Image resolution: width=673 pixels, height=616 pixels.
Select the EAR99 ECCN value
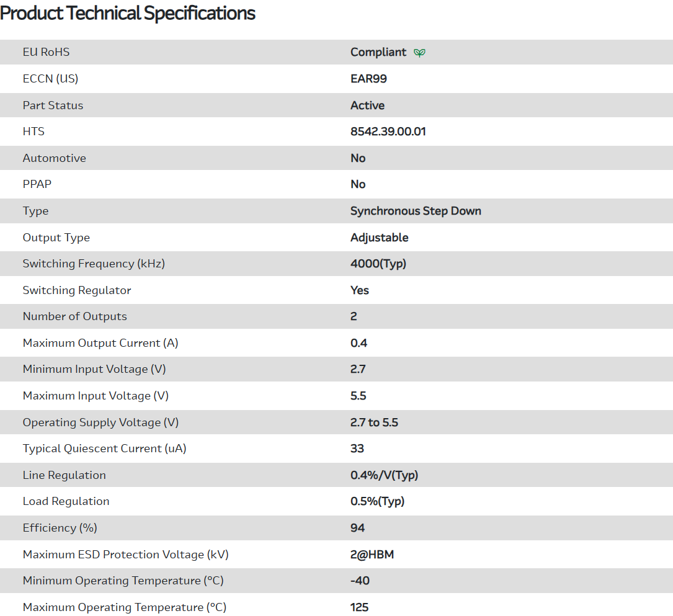coord(368,79)
